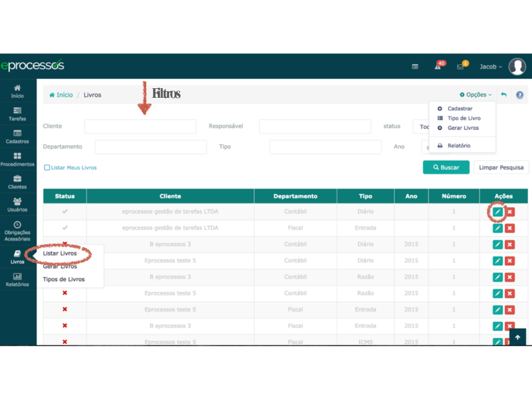Open Tarefas in the left sidebar

click(17, 114)
